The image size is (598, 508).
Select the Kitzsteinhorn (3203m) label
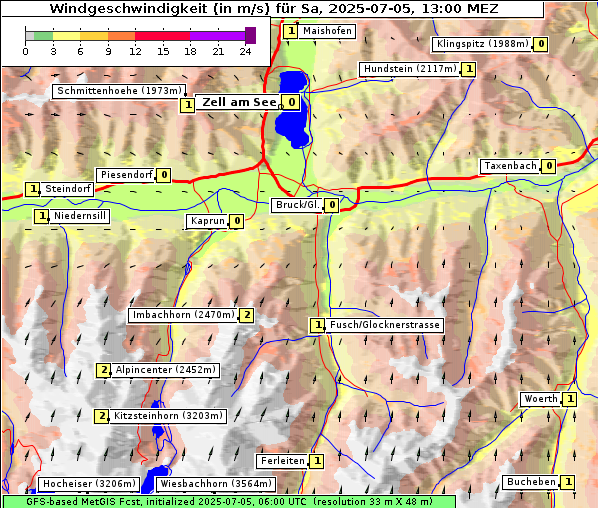(168, 416)
